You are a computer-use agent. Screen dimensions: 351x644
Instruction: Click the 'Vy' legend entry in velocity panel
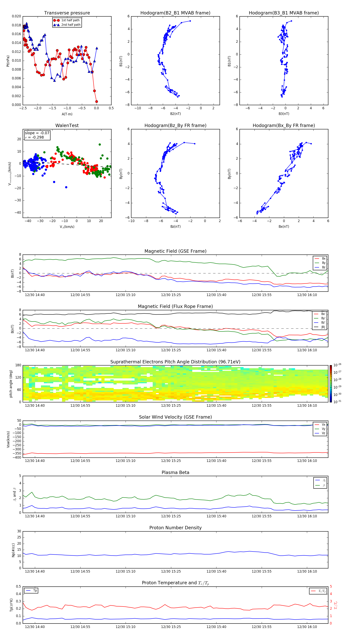[320, 429]
